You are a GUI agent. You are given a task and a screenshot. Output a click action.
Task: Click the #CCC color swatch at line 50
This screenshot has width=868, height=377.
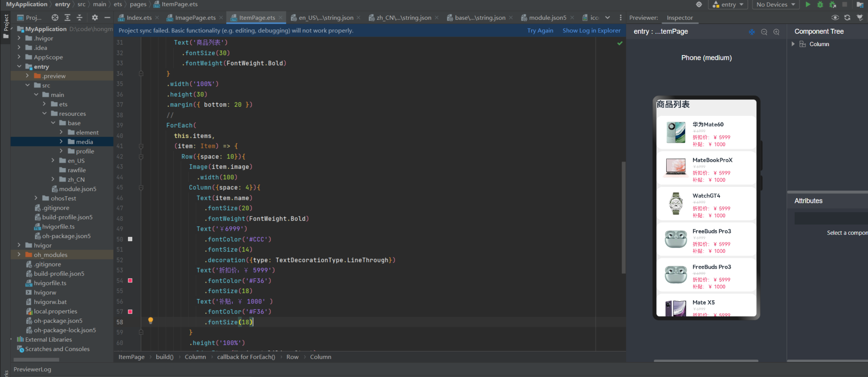(130, 239)
